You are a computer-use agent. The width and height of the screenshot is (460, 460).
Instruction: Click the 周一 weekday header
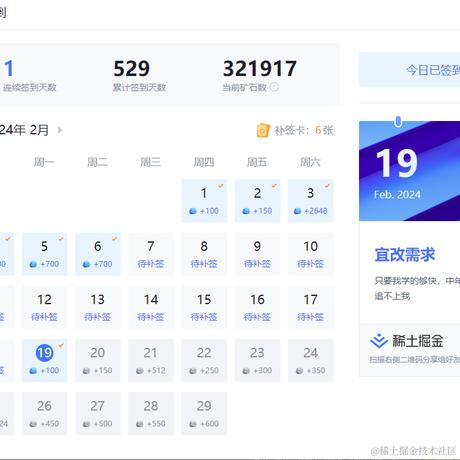click(44, 162)
